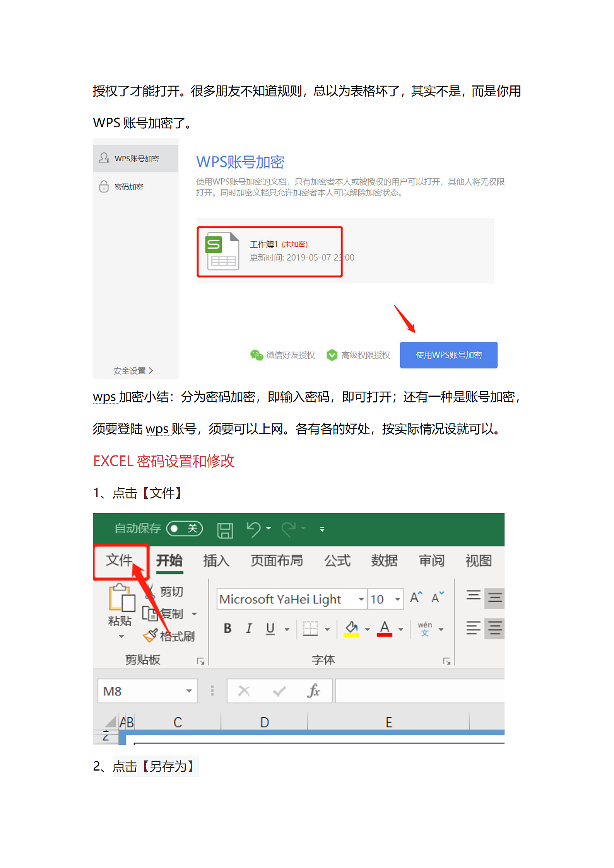Open the 剪贴板 dialog launcher
614x868 pixels.
pos(200,662)
